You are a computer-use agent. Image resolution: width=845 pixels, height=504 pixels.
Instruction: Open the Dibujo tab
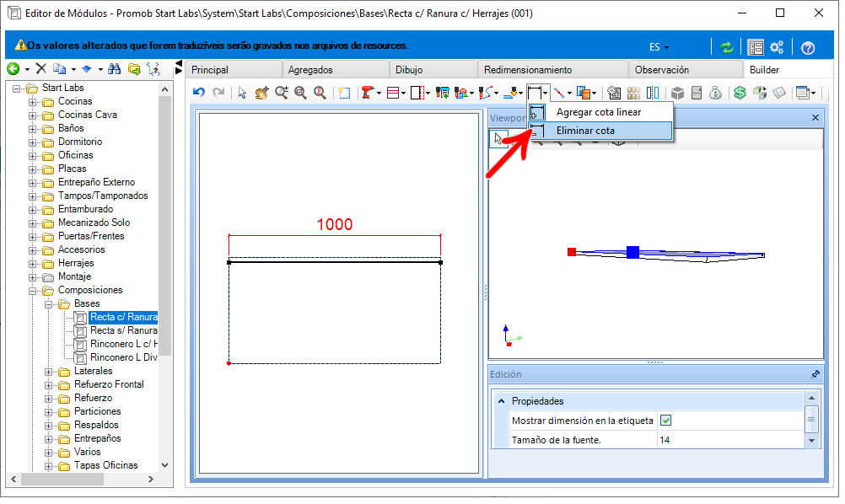tap(408, 70)
